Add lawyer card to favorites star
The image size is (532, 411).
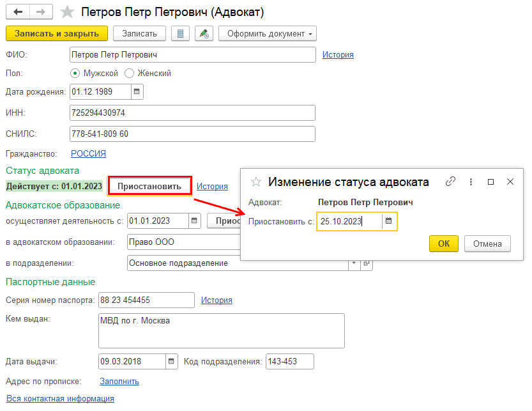pos(66,12)
